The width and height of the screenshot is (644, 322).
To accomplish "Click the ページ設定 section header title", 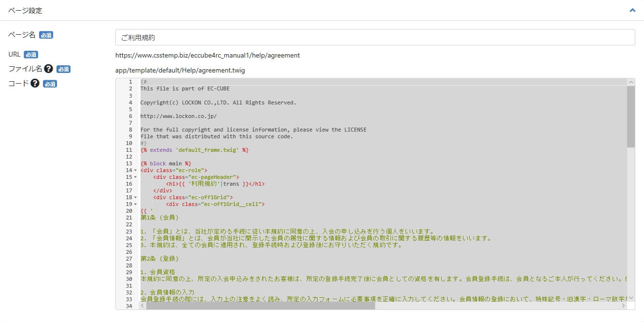I will (x=25, y=10).
